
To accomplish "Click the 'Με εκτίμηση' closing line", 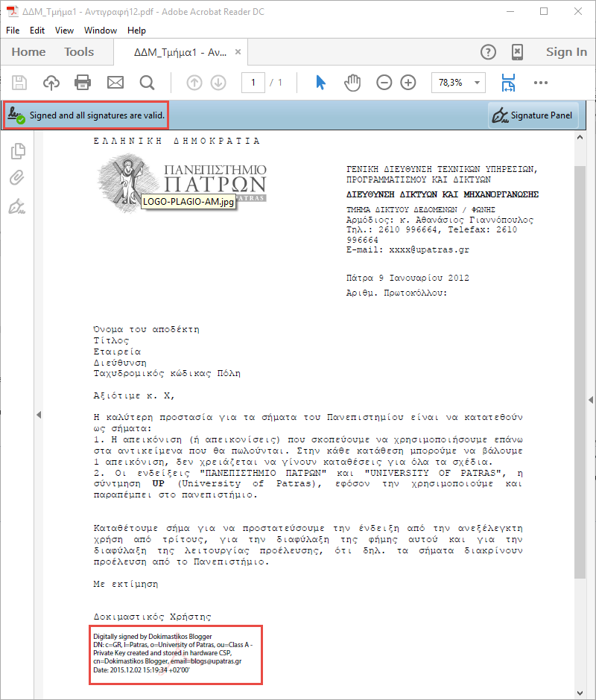I will [126, 584].
